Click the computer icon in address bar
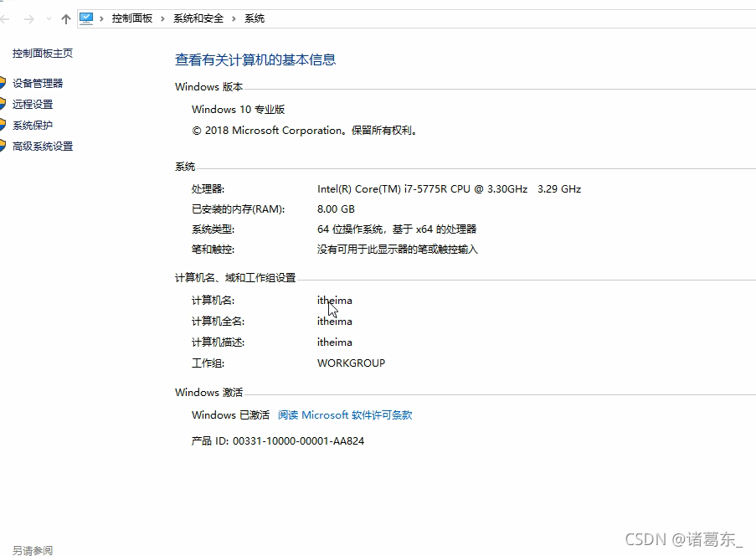Screen dimensions: 756x556 [86, 18]
